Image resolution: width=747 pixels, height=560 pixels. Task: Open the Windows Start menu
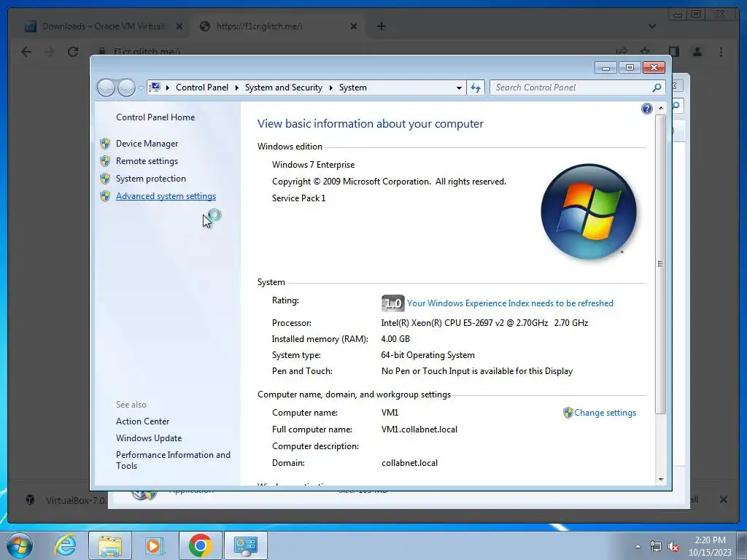pyautogui.click(x=20, y=545)
